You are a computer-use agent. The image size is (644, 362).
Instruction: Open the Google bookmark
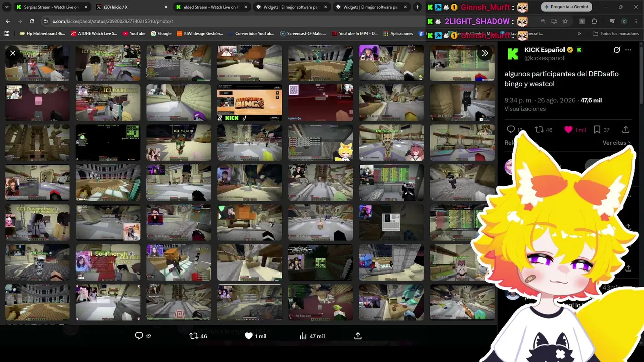coord(161,34)
